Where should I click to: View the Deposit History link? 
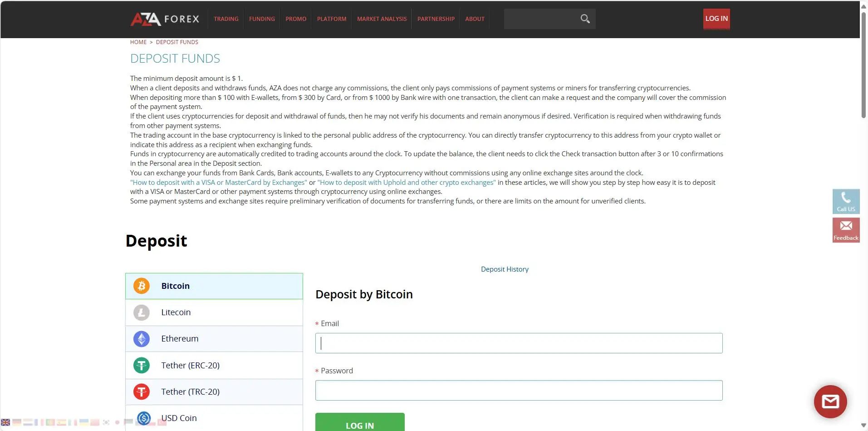click(505, 269)
